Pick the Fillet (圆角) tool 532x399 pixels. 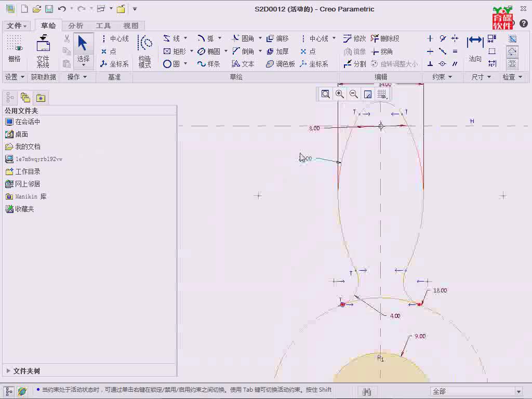pos(243,38)
